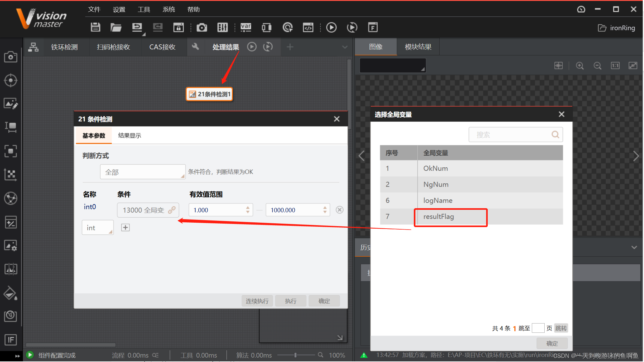644x362 pixels.
Task: Expand the int type dropdown
Action: 98,228
